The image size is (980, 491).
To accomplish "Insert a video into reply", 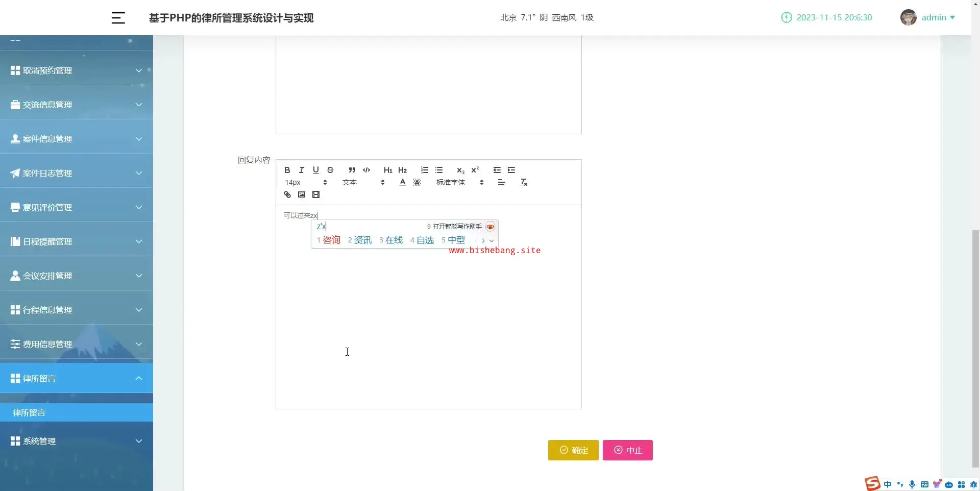I will point(316,194).
